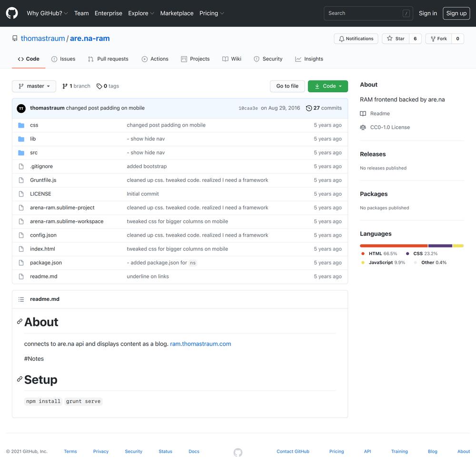Click the star count 6

click(x=415, y=39)
